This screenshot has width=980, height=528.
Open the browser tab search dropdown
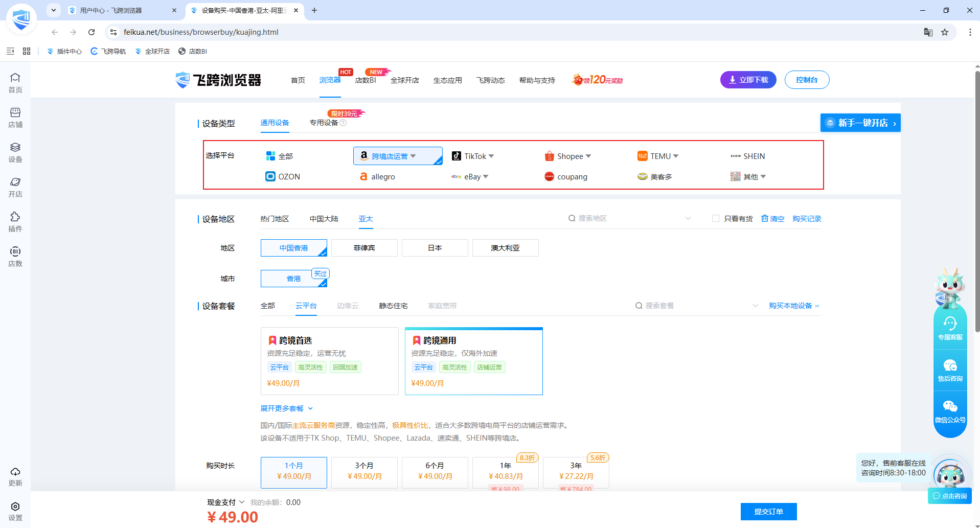coord(54,10)
